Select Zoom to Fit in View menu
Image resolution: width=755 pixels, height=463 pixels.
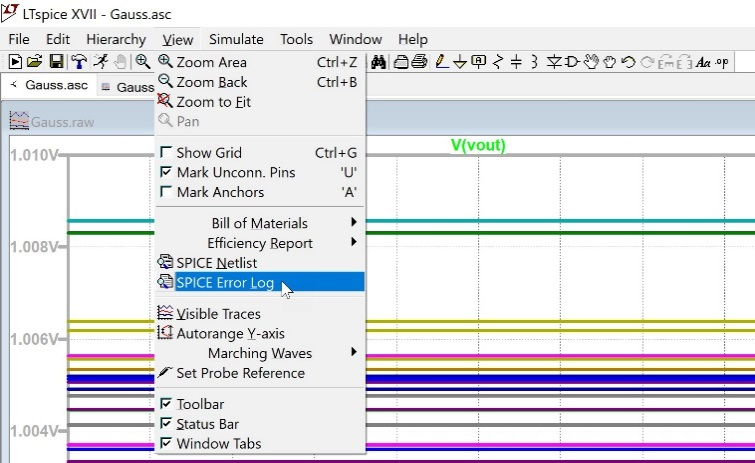[213, 102]
